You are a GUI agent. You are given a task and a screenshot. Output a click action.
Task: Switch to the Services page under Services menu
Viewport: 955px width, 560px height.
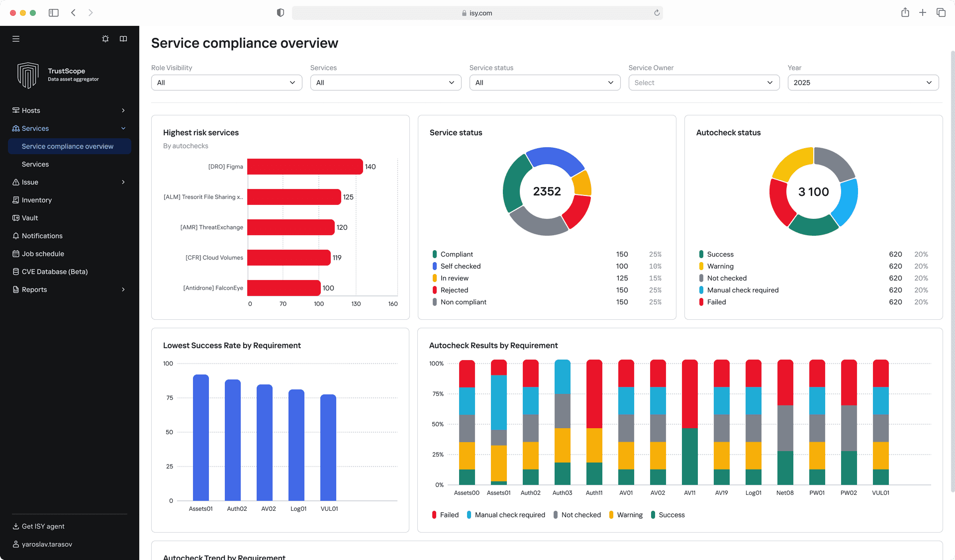coord(35,164)
